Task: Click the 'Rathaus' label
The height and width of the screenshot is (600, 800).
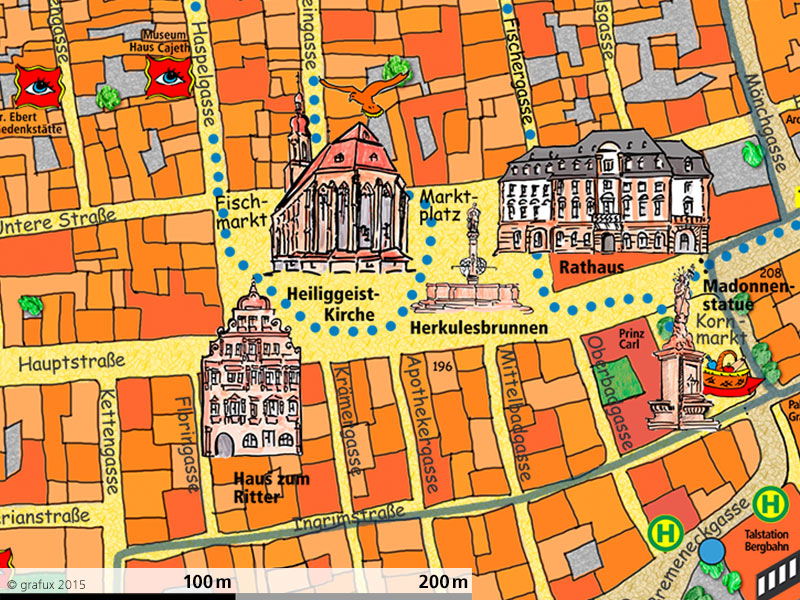Action: 592,267
